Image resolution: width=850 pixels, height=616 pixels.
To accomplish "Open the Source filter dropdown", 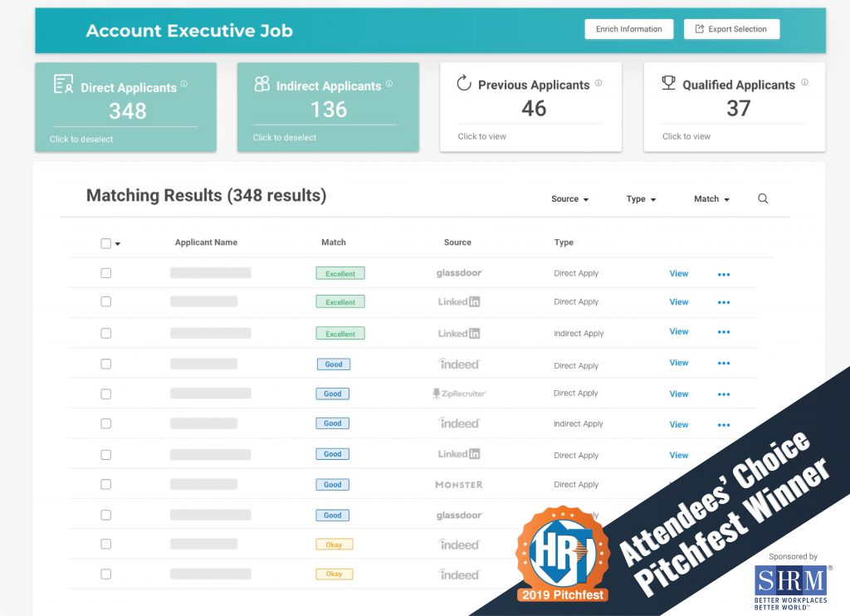I will pos(569,199).
